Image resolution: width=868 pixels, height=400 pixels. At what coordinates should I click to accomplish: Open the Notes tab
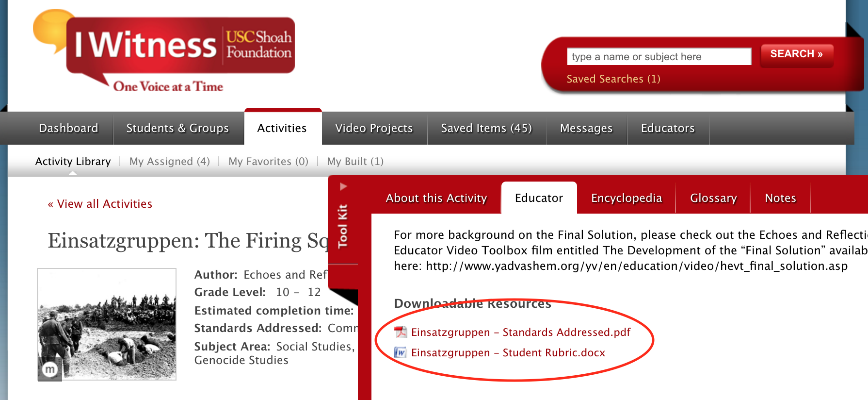pos(780,198)
